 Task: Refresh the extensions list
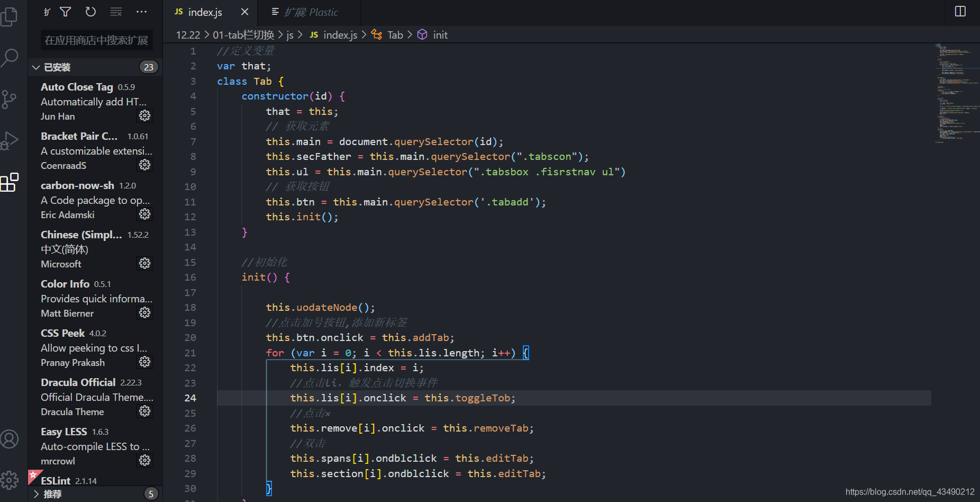pyautogui.click(x=91, y=12)
